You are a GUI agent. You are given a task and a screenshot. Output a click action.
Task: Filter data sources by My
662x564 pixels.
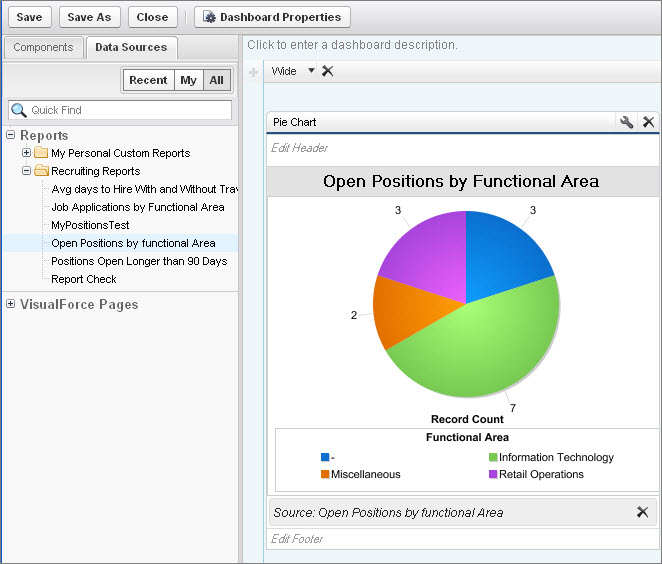[188, 80]
